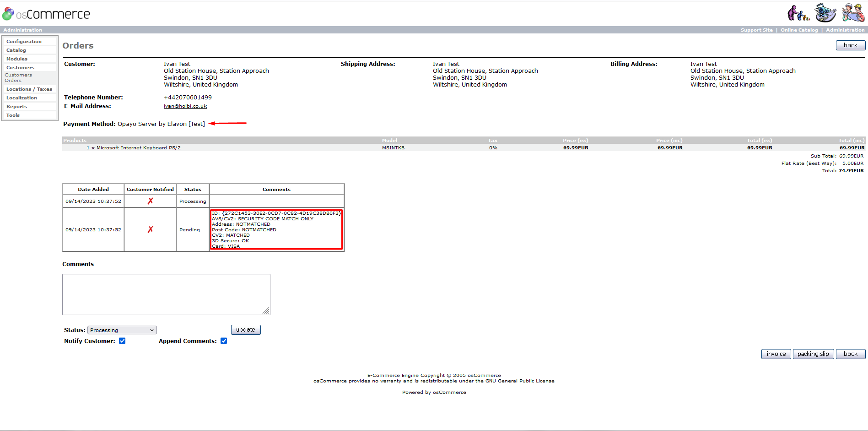Click Opayo Server by Elavon [Test] text
This screenshot has height=431, width=868.
(161, 124)
